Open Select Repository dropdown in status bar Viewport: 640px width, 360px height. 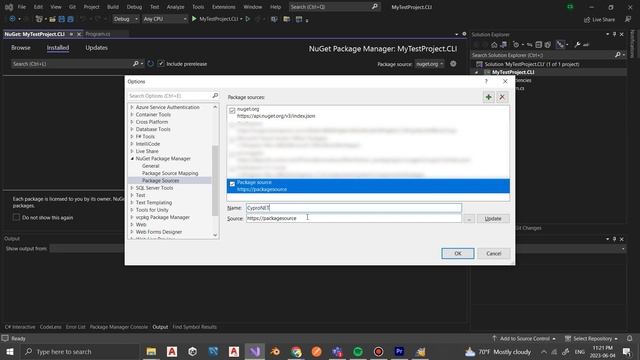[591, 338]
